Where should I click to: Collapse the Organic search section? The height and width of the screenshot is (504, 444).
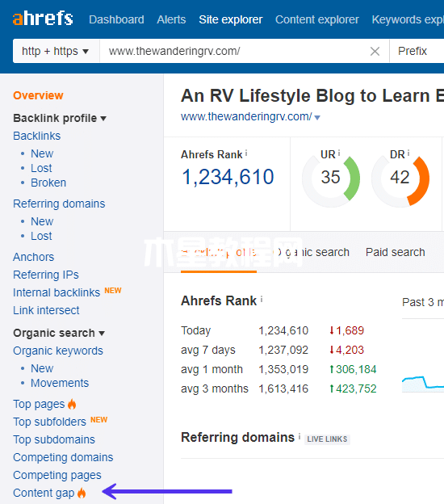pos(59,333)
